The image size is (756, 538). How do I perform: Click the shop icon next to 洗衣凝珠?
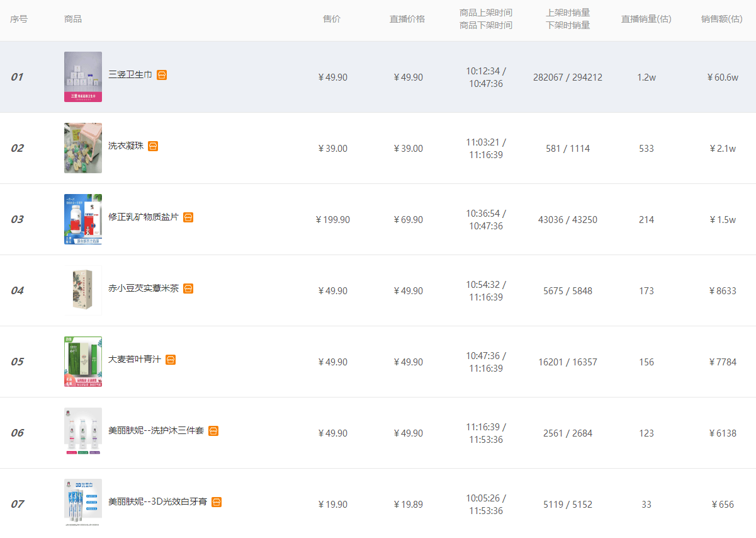(153, 146)
